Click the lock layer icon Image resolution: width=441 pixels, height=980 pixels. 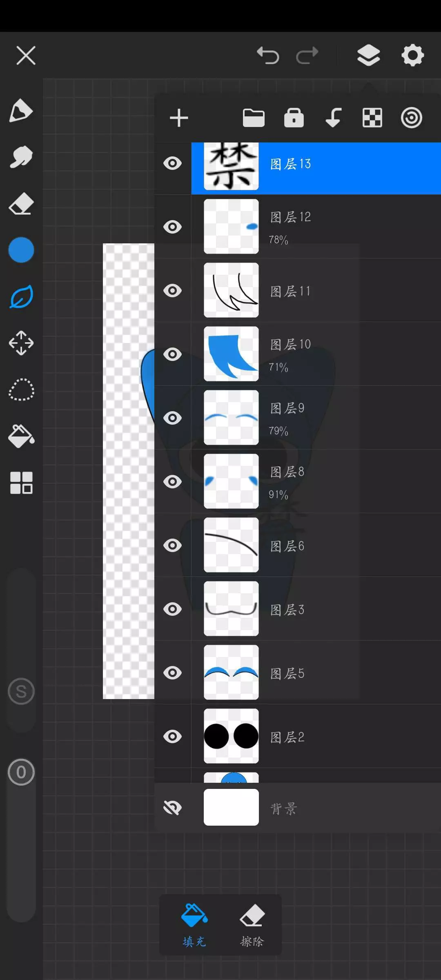click(294, 118)
